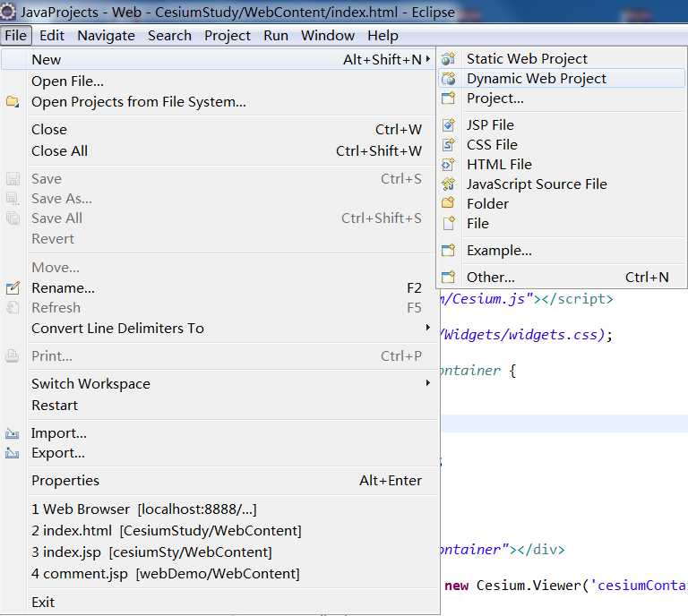The height and width of the screenshot is (616, 688).
Task: Click the Eclipse logo in title bar
Action: pos(8,12)
